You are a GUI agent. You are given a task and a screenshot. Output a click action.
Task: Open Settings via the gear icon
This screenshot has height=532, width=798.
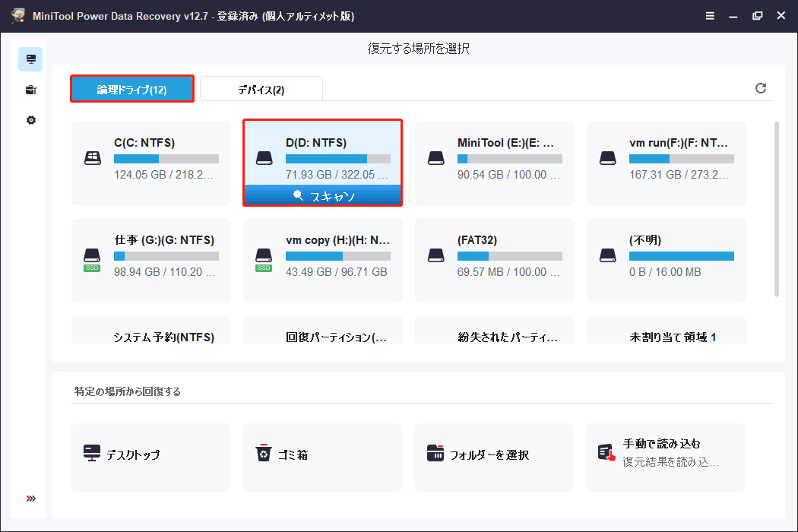[x=30, y=119]
